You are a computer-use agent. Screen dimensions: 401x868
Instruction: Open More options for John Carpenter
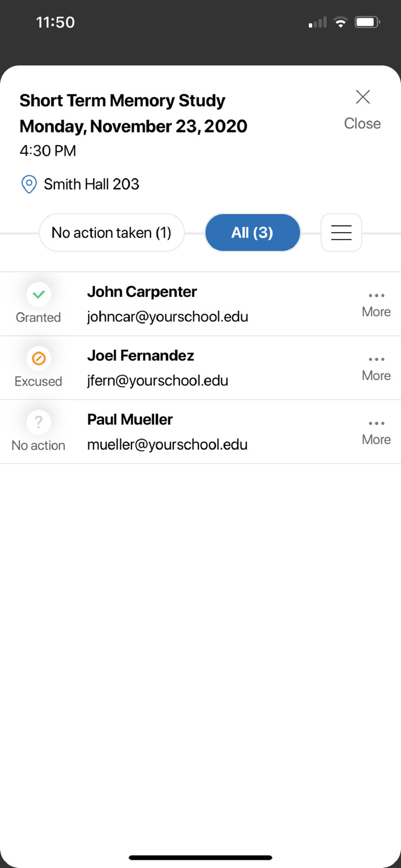tap(376, 304)
